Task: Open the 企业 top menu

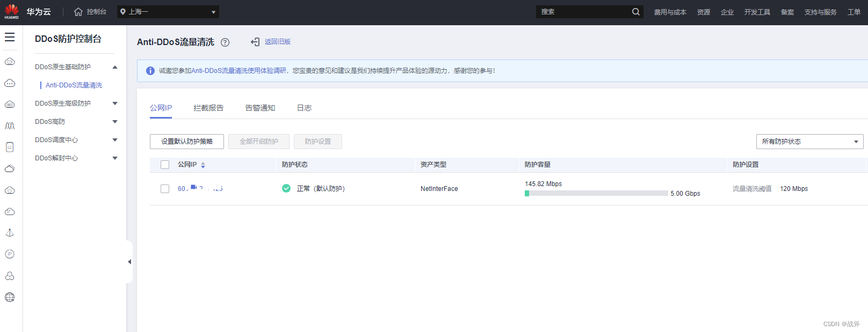Action: (x=727, y=12)
